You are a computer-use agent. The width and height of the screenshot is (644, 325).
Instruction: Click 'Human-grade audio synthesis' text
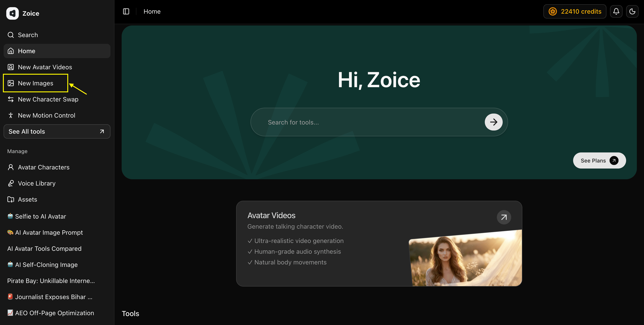tap(297, 251)
